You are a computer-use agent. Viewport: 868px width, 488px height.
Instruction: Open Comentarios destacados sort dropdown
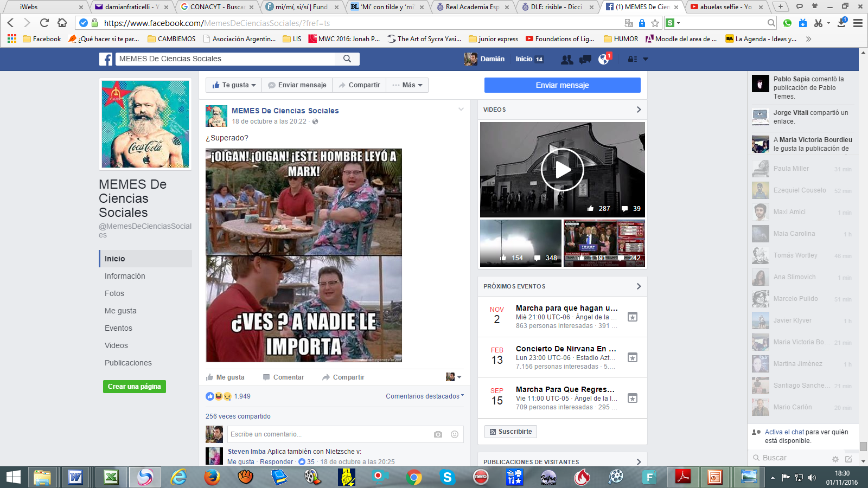[424, 396]
